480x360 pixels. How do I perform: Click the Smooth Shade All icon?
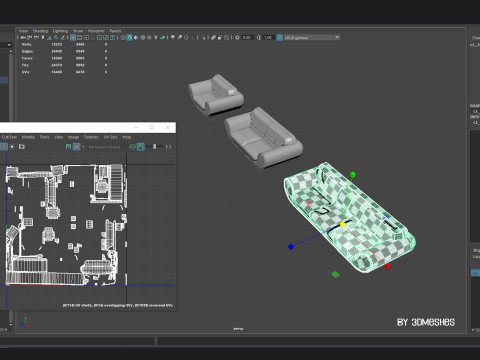pos(130,38)
